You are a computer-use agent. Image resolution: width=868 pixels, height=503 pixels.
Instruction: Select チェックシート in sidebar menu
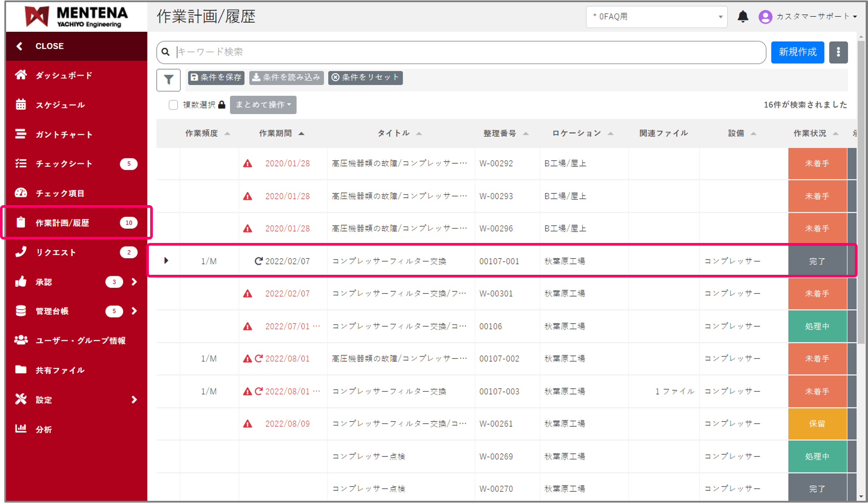point(64,164)
